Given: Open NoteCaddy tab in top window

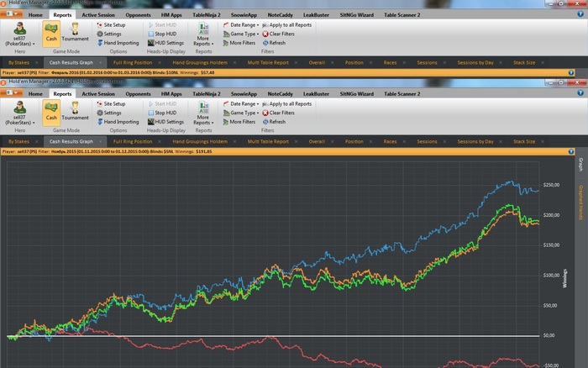Looking at the screenshot, I should coord(280,15).
